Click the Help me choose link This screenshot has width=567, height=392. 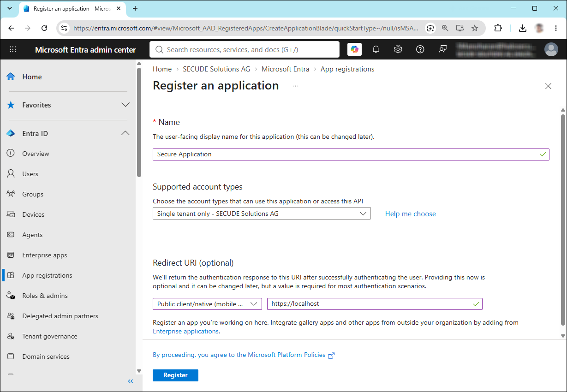click(x=411, y=214)
